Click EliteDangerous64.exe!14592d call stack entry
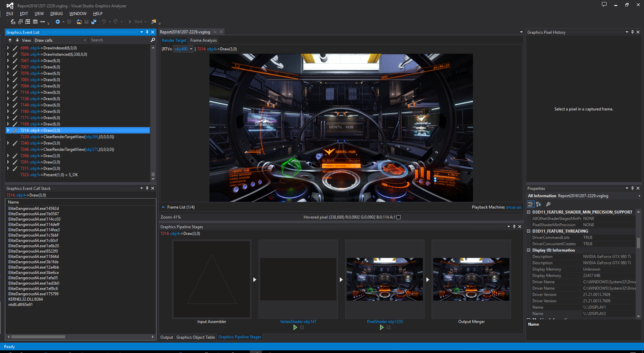The width and height of the screenshot is (644, 353). coord(33,209)
